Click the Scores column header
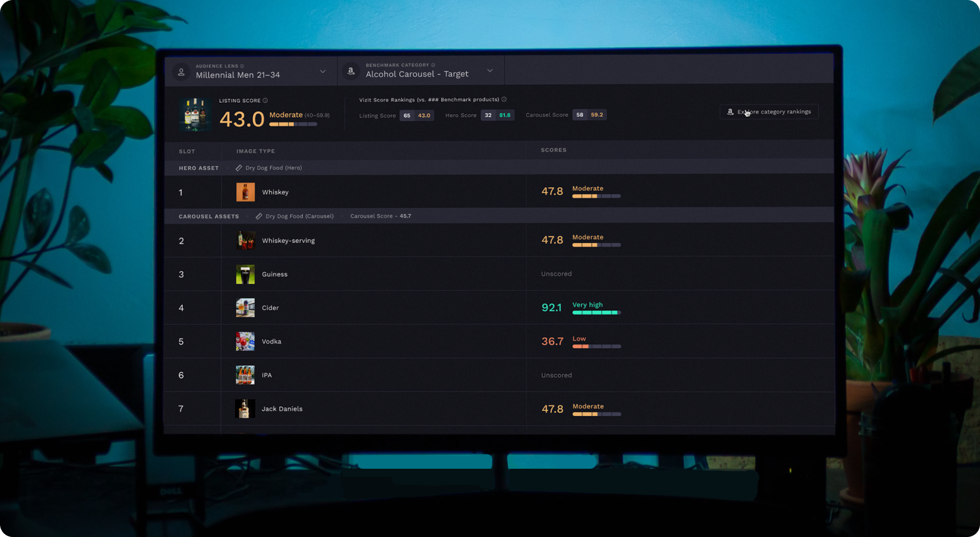 pos(553,150)
